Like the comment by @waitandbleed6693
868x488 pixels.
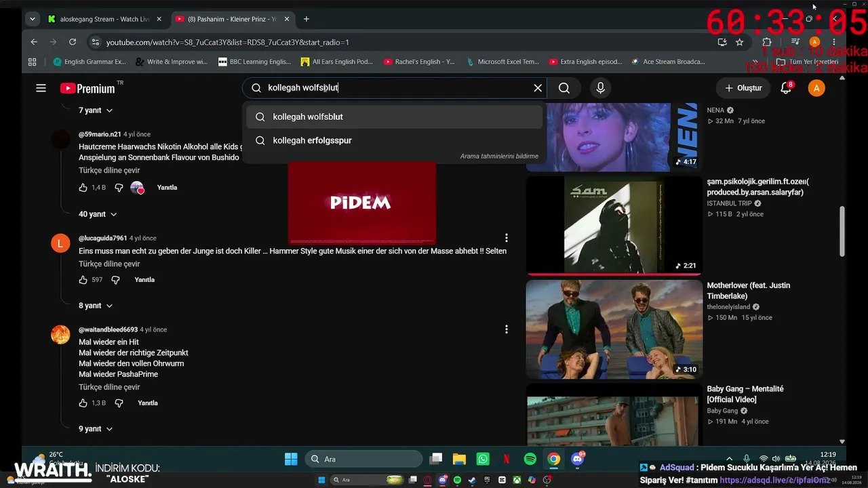coord(83,403)
